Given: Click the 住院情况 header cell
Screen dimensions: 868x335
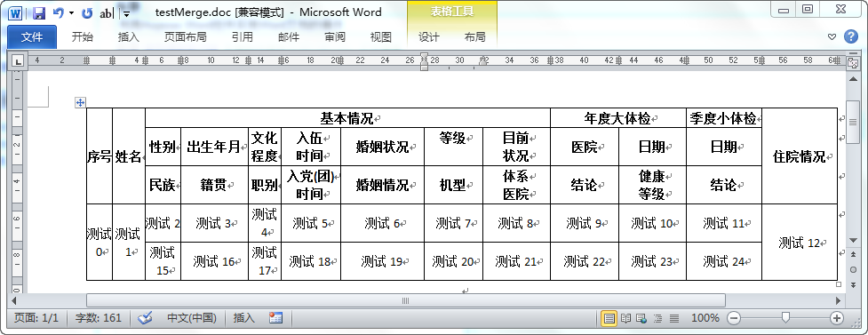Looking at the screenshot, I should point(800,156).
